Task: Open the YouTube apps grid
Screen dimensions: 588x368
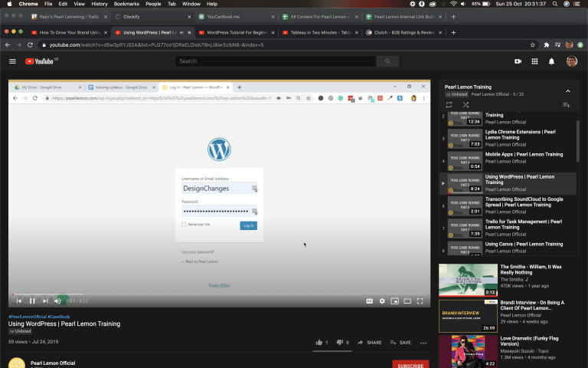Action: click(x=534, y=61)
